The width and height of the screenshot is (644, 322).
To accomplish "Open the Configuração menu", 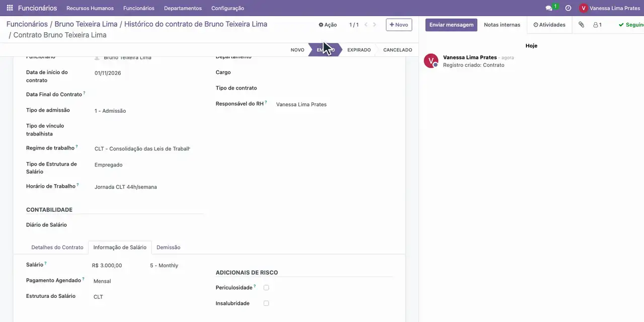I will [x=227, y=8].
